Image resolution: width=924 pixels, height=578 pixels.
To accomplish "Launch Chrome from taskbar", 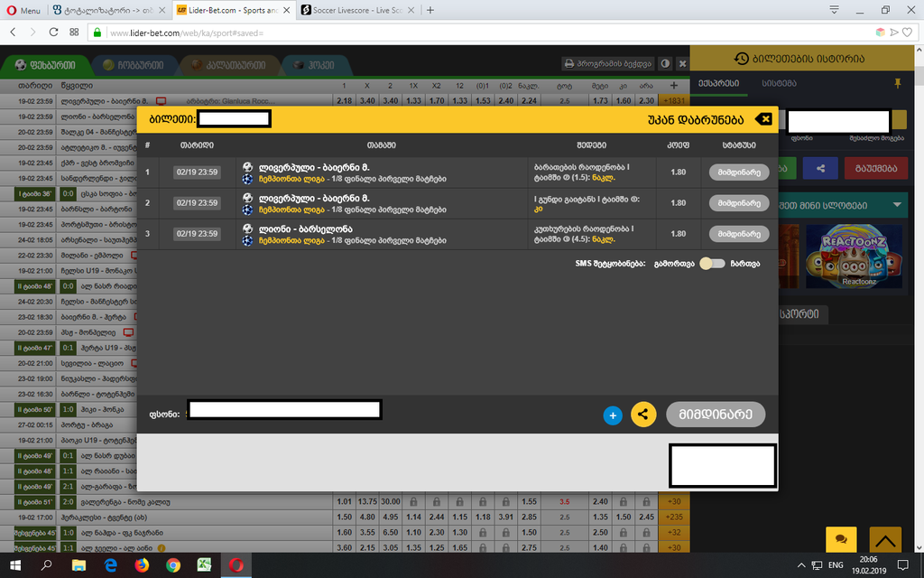I will click(173, 565).
